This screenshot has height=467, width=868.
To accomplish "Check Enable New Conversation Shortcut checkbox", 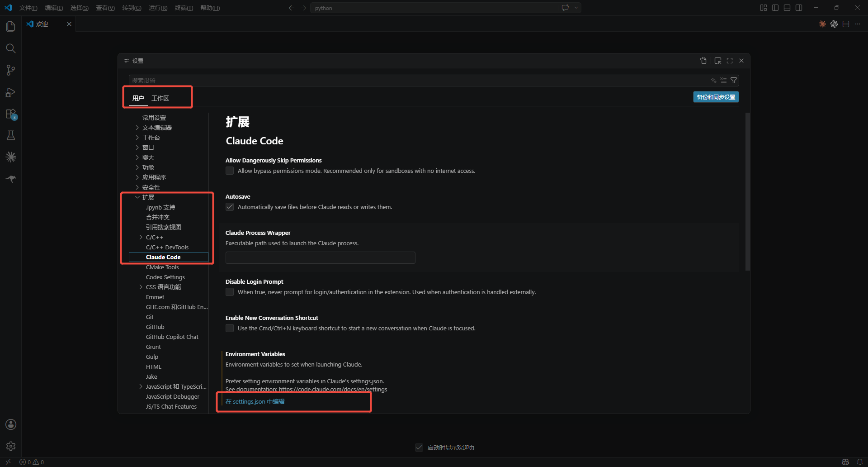I will (x=230, y=328).
